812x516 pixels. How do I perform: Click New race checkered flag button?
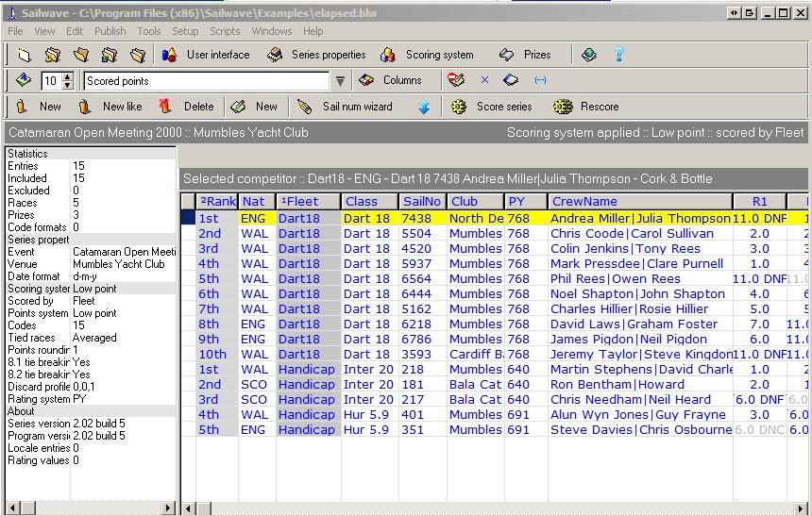[x=254, y=107]
